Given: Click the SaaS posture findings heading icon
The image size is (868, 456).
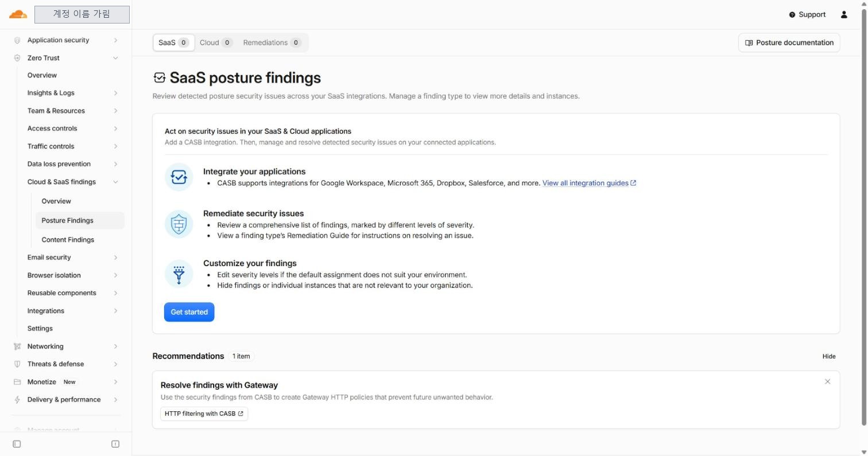Looking at the screenshot, I should tap(160, 78).
